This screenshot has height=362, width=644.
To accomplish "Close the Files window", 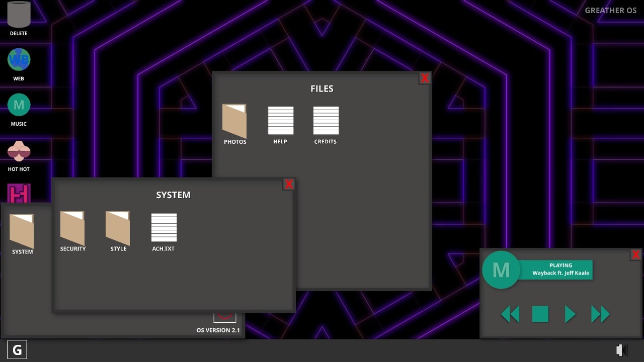I will tap(425, 78).
